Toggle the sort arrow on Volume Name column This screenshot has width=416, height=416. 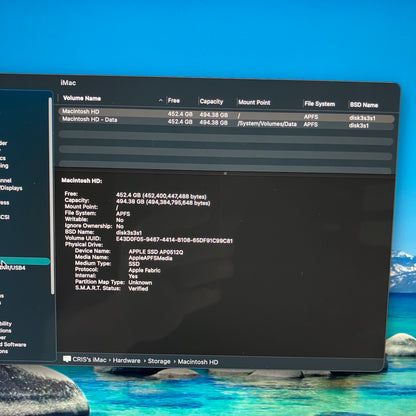pos(161,100)
